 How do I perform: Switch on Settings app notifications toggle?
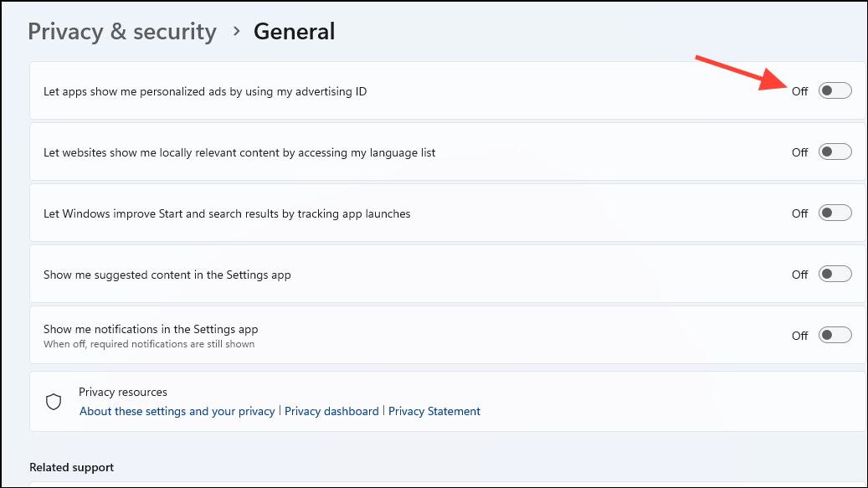(835, 335)
